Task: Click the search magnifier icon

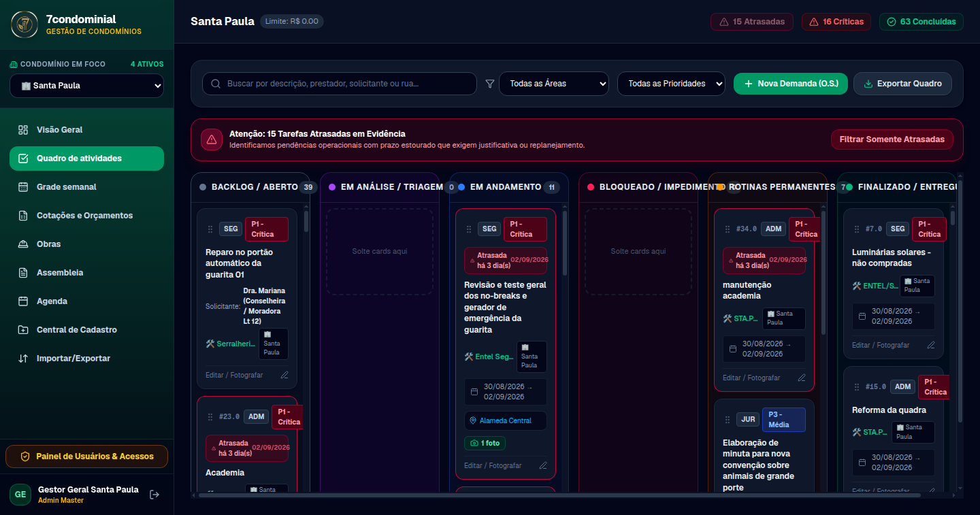Action: [x=216, y=84]
